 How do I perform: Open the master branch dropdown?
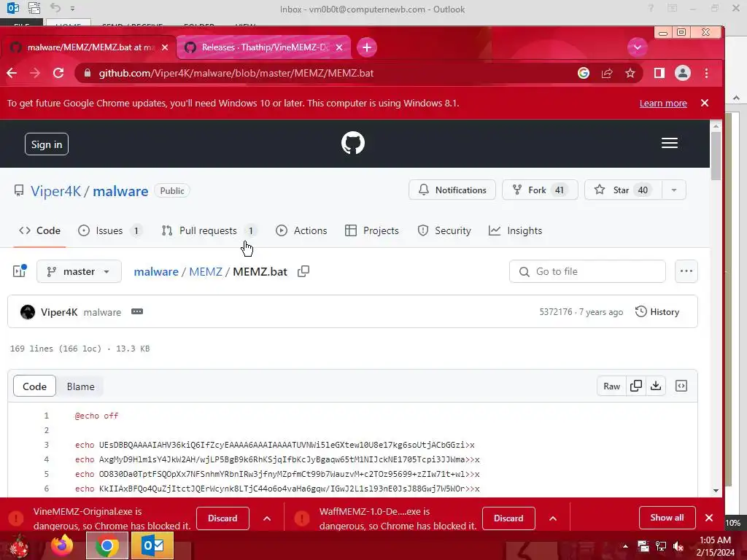tap(79, 271)
